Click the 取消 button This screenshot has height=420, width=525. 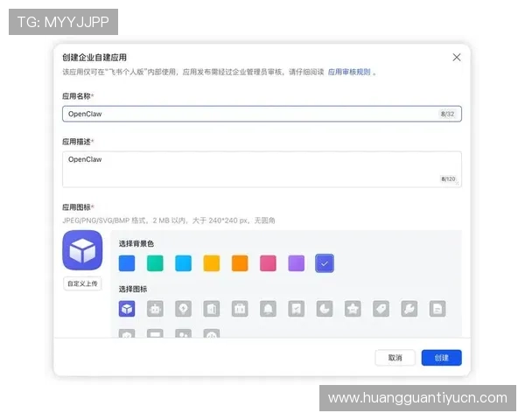point(395,358)
